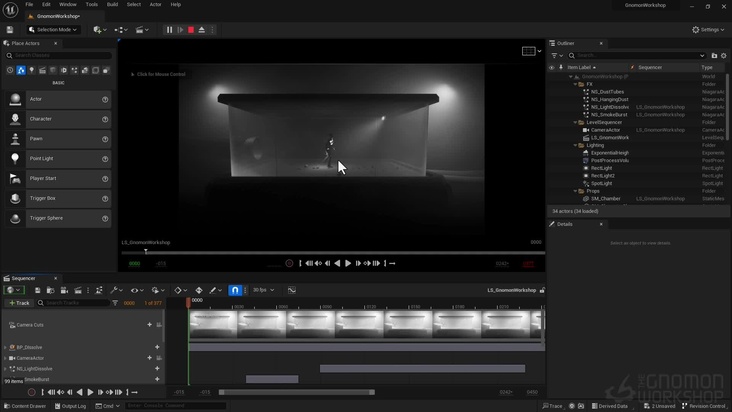The width and height of the screenshot is (732, 412).
Task: Open the Settings dropdown
Action: point(708,30)
